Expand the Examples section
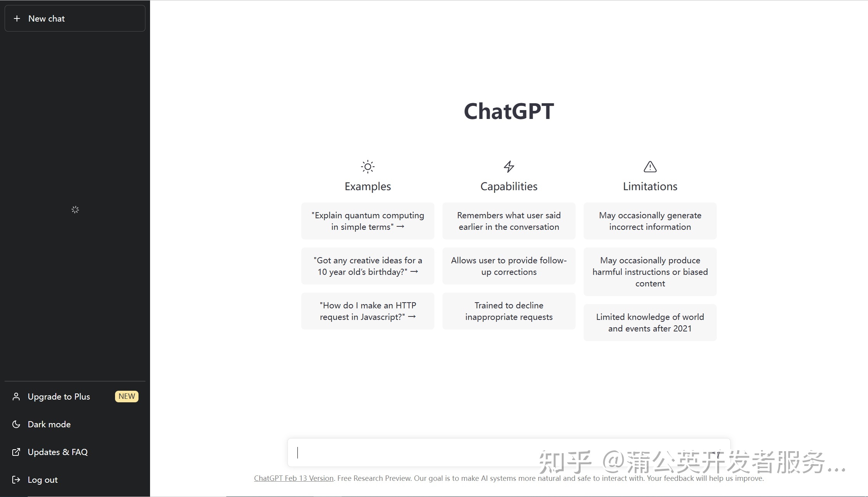The width and height of the screenshot is (868, 497). click(368, 186)
